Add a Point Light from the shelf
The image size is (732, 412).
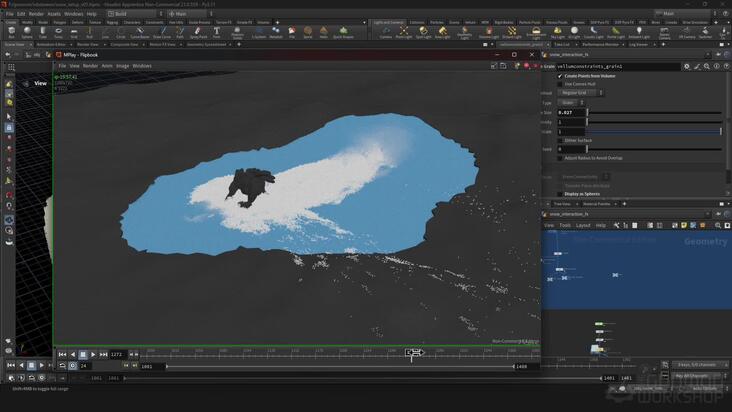pos(404,32)
